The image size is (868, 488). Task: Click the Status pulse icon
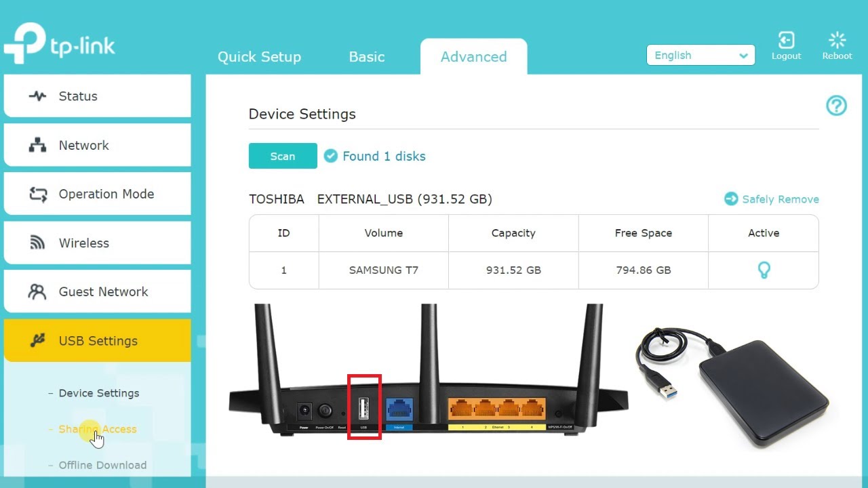tap(37, 96)
